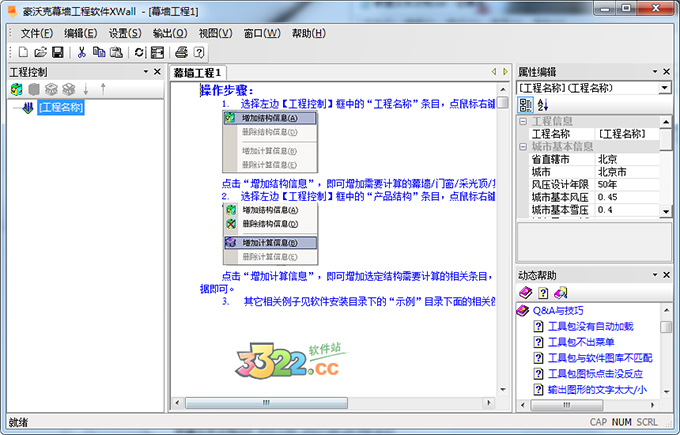
Task: Open the 工程控制 panel dropdown arrow
Action: [146, 72]
